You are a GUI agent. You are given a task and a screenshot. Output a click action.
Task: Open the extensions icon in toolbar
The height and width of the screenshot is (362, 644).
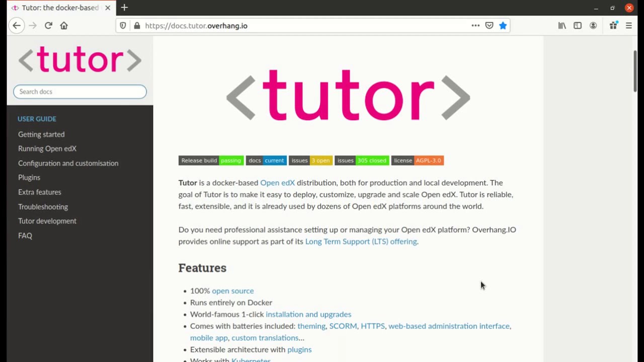pyautogui.click(x=613, y=26)
